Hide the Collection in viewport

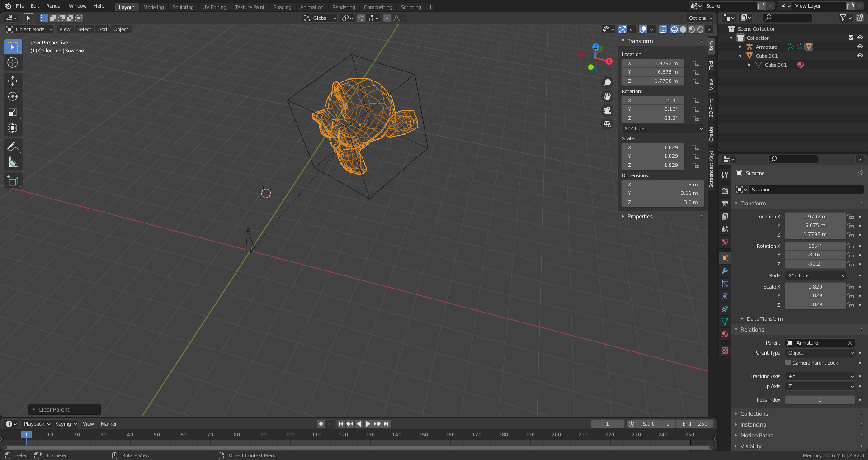click(860, 38)
